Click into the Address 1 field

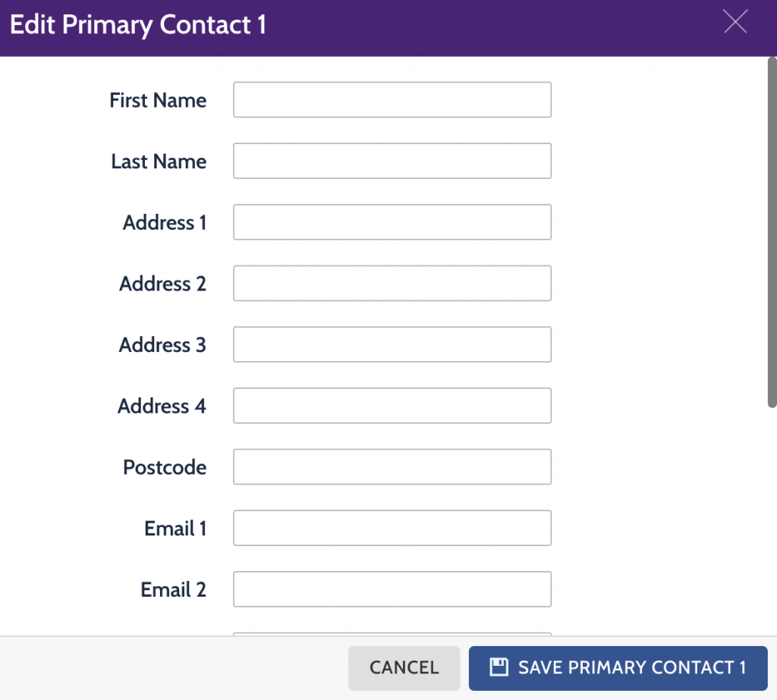pos(392,222)
